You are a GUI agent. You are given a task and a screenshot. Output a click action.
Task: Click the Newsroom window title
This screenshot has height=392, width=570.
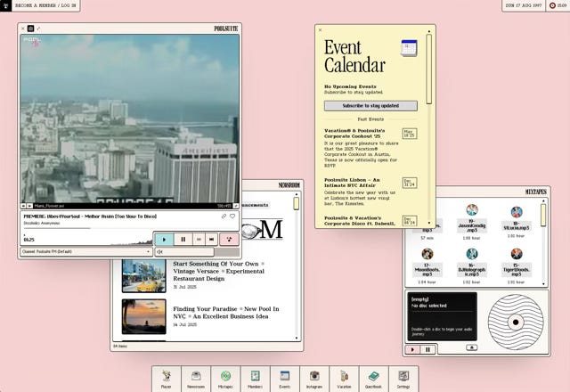pos(289,185)
